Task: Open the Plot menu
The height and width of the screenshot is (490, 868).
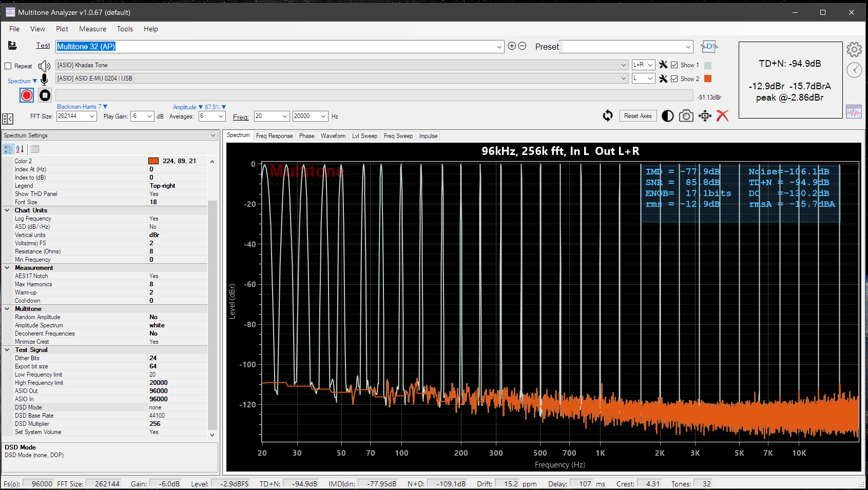Action: pyautogui.click(x=62, y=29)
